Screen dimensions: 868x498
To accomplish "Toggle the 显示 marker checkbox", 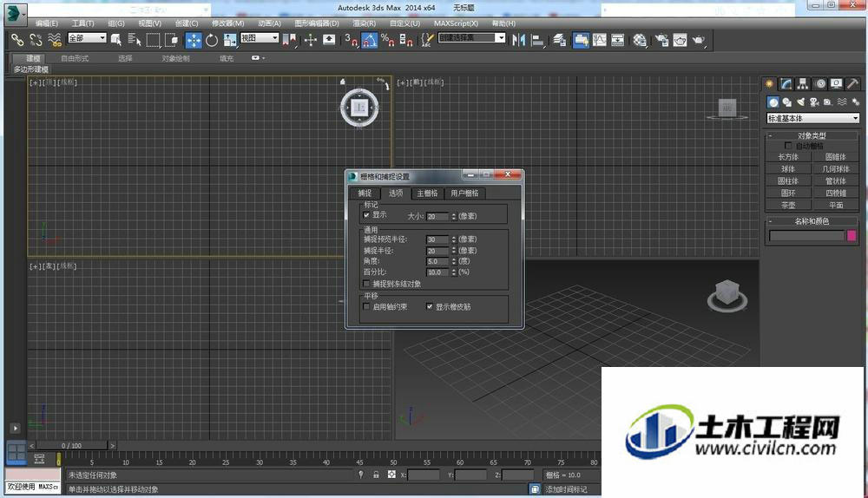I will click(366, 214).
